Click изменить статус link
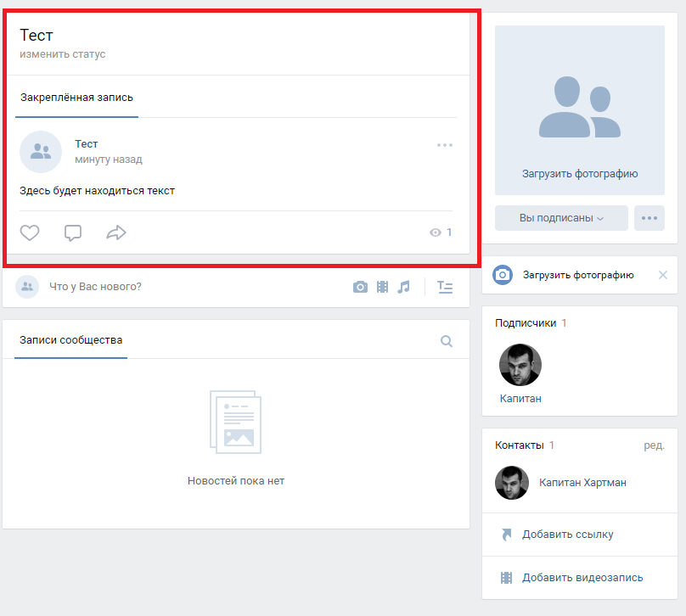The width and height of the screenshot is (686, 616). click(x=63, y=54)
